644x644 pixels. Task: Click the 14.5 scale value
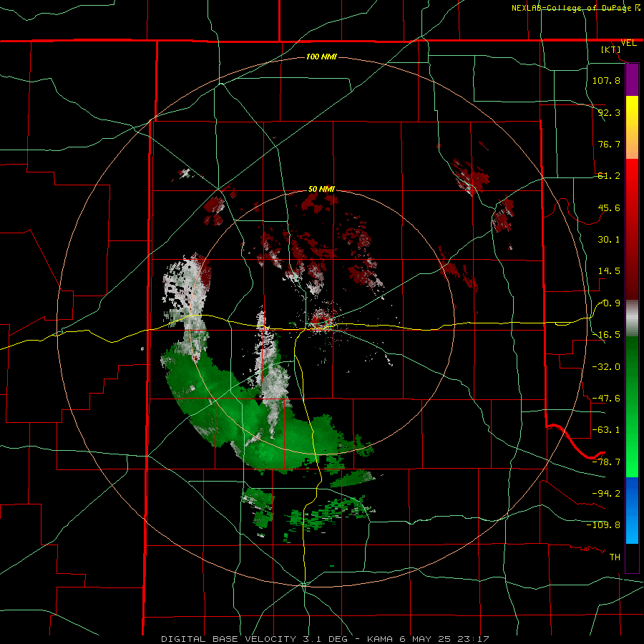pyautogui.click(x=609, y=271)
